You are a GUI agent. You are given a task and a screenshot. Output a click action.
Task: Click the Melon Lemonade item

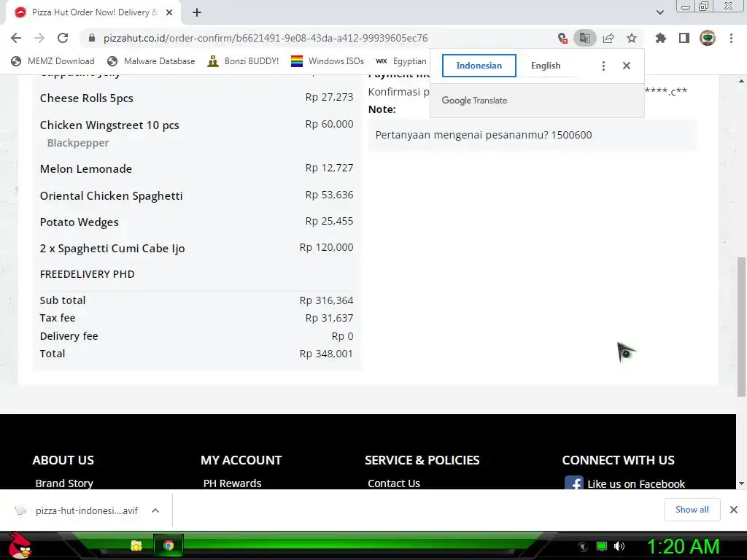[86, 169]
